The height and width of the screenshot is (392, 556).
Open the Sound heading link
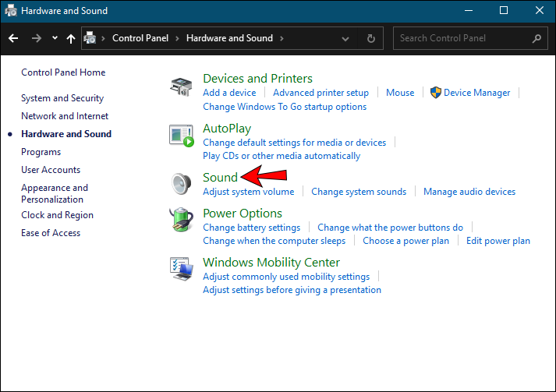pos(220,177)
